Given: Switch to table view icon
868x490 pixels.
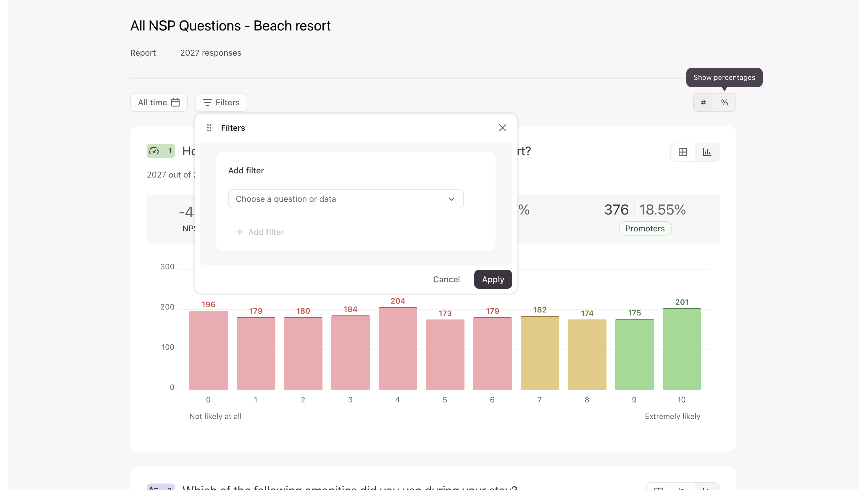Looking at the screenshot, I should pos(683,152).
